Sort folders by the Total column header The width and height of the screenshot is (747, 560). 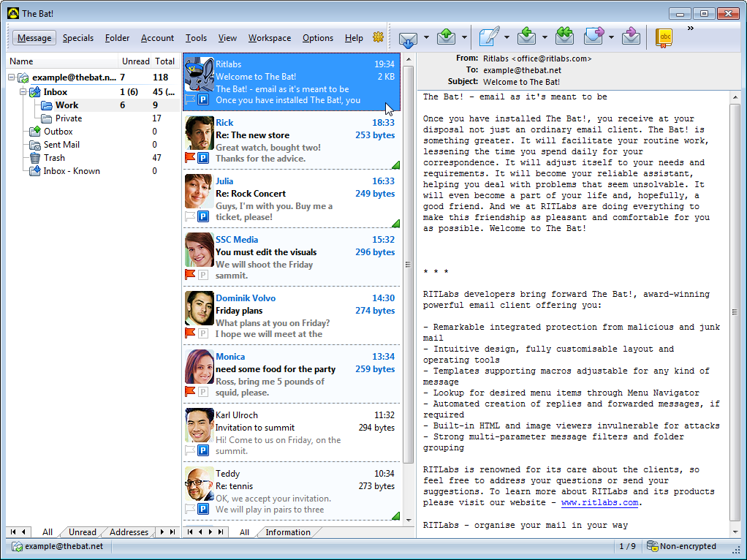click(165, 61)
